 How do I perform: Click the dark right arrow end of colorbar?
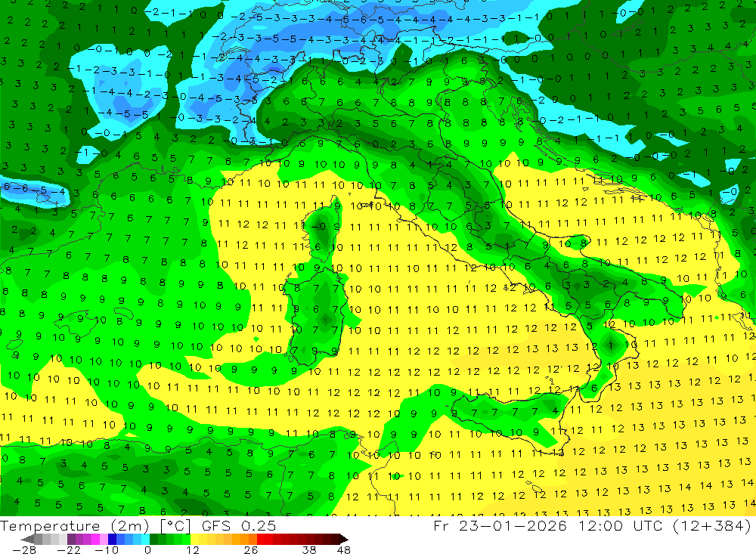coord(344,540)
